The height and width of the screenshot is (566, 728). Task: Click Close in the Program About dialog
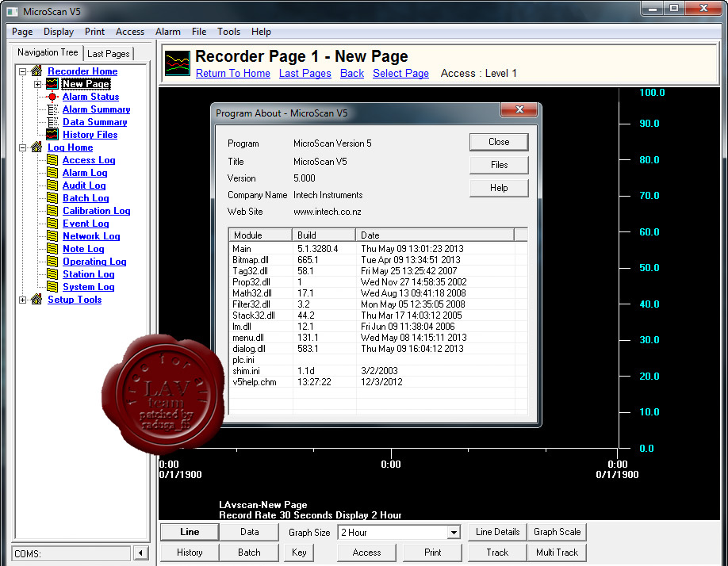pyautogui.click(x=499, y=142)
